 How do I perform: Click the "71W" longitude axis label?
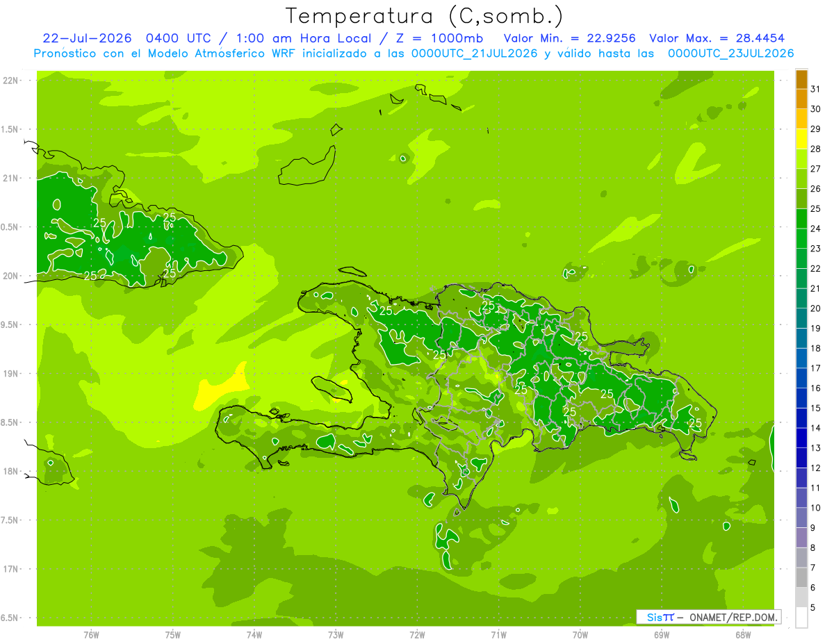tap(498, 634)
